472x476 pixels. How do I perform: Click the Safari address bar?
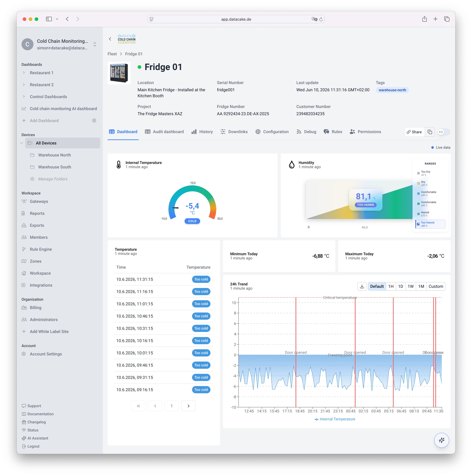(x=236, y=19)
